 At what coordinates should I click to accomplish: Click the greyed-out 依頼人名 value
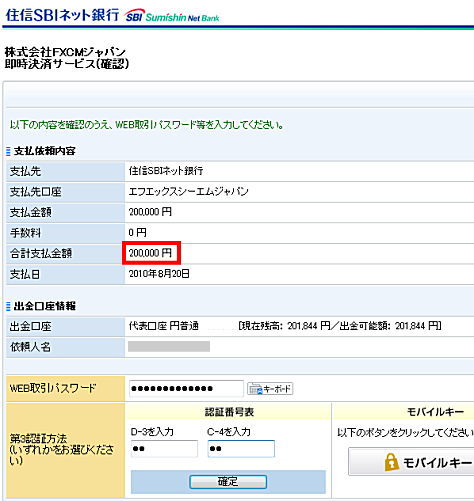click(169, 346)
